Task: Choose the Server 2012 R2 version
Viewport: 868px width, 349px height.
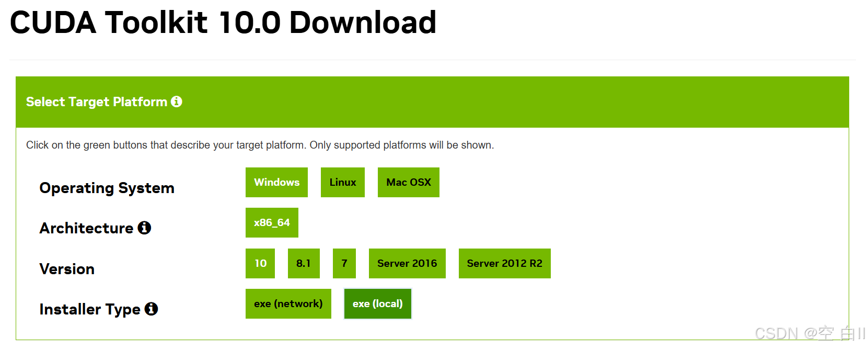Action: point(505,263)
